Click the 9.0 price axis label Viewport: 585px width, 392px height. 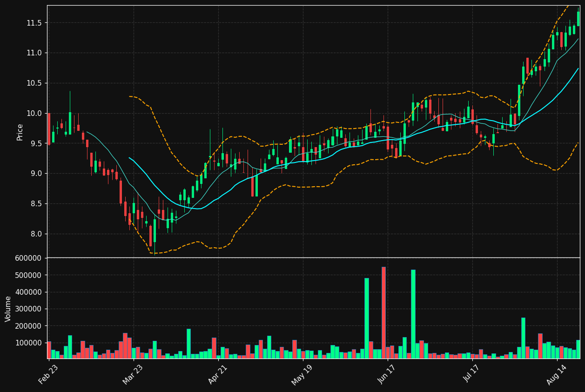pos(35,174)
